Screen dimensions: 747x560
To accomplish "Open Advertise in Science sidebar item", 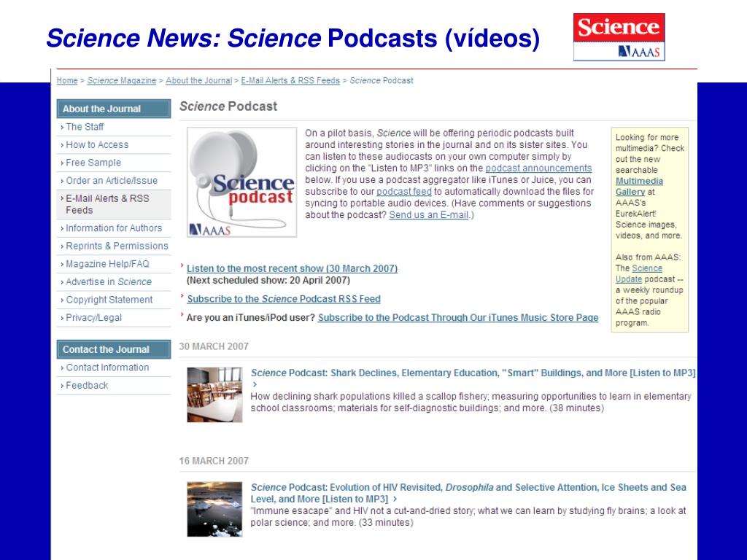I will (x=109, y=282).
